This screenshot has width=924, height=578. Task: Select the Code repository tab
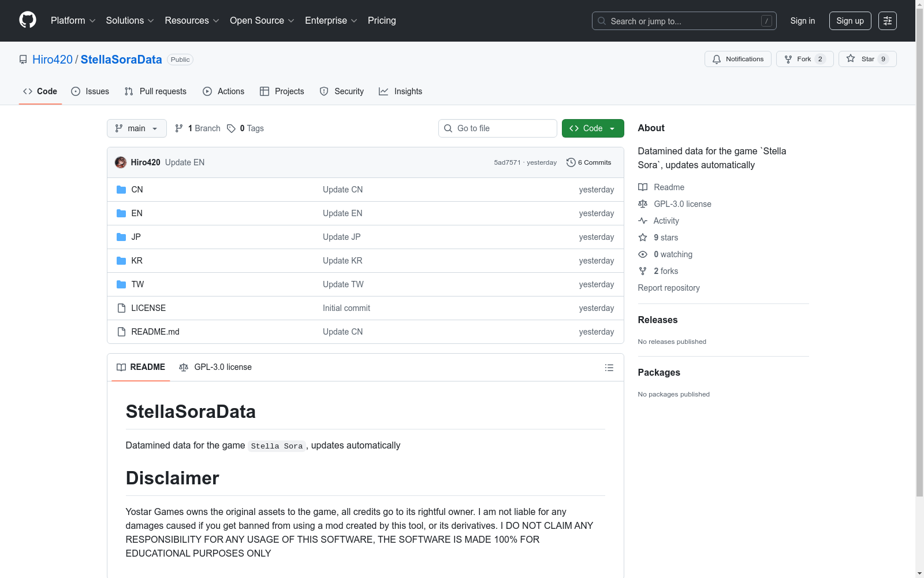click(x=40, y=91)
